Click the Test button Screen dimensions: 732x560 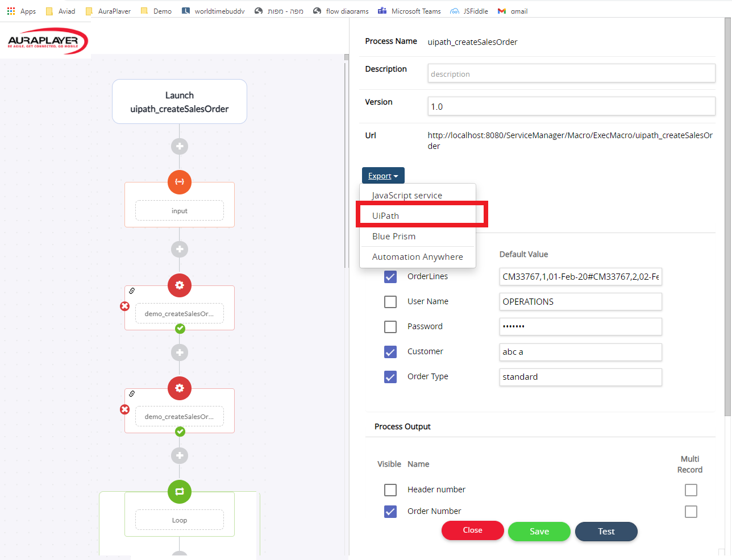click(606, 531)
